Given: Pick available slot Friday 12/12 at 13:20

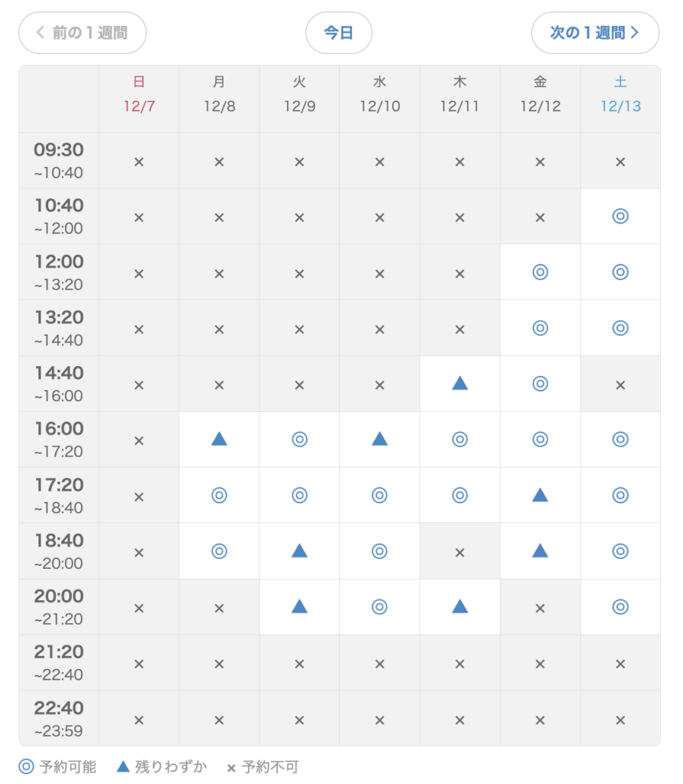Looking at the screenshot, I should pos(540,328).
